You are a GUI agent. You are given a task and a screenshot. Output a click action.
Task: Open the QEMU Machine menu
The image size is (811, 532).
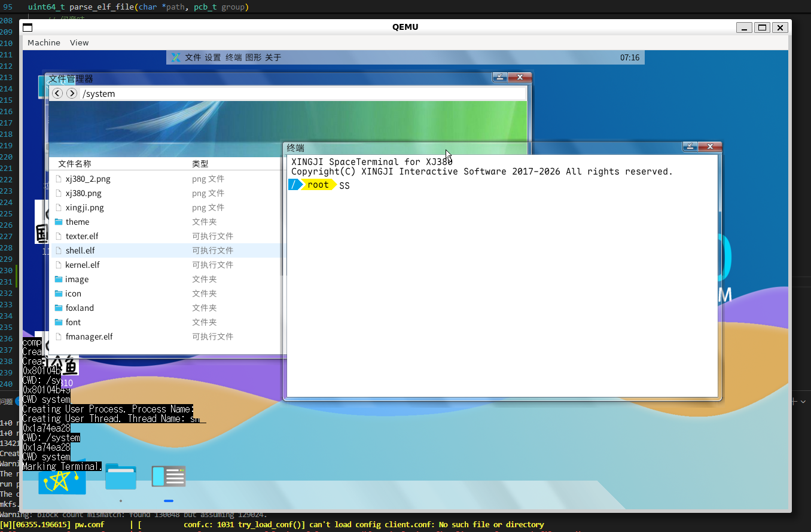pos(44,42)
